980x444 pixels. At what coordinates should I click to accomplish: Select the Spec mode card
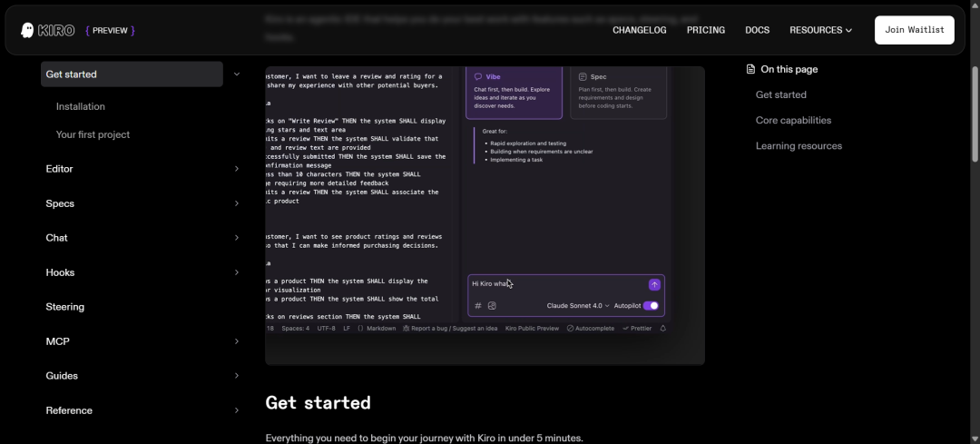point(618,92)
